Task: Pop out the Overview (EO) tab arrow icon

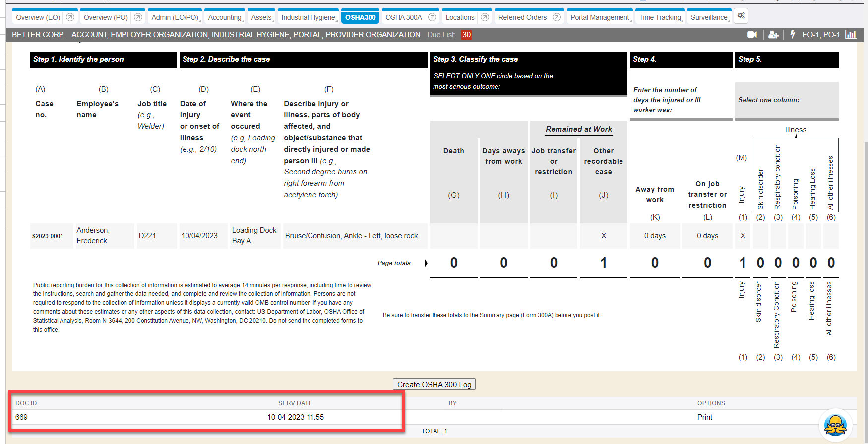Action: (x=70, y=17)
